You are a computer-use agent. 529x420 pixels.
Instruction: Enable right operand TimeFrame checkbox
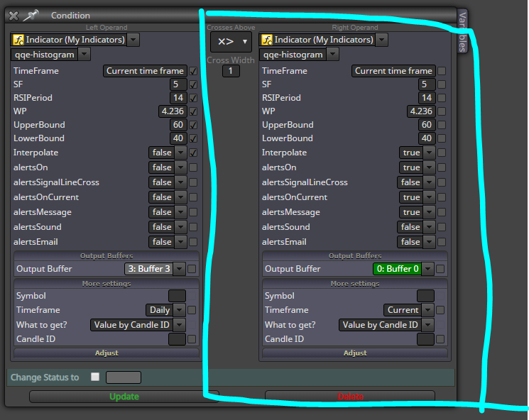[x=441, y=71]
